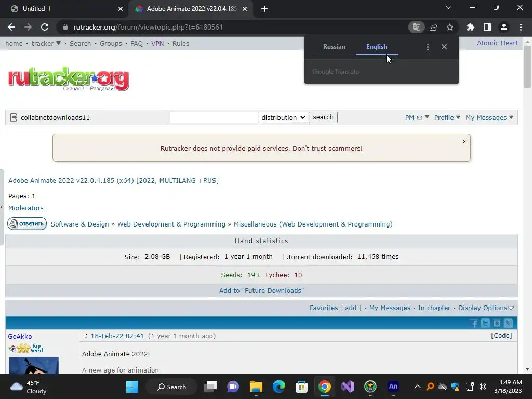Share the post on Twitter
The height and width of the screenshot is (399, 532).
pyautogui.click(x=485, y=323)
